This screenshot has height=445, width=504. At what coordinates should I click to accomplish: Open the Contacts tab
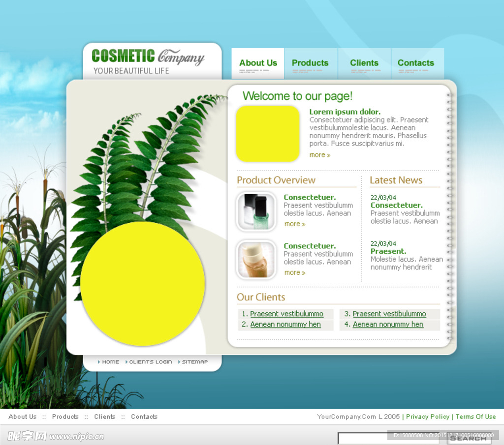point(417,63)
